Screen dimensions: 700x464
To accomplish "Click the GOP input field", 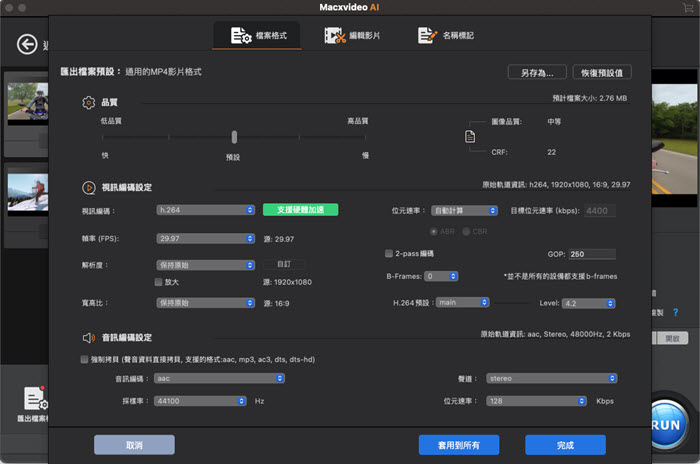I will click(592, 254).
